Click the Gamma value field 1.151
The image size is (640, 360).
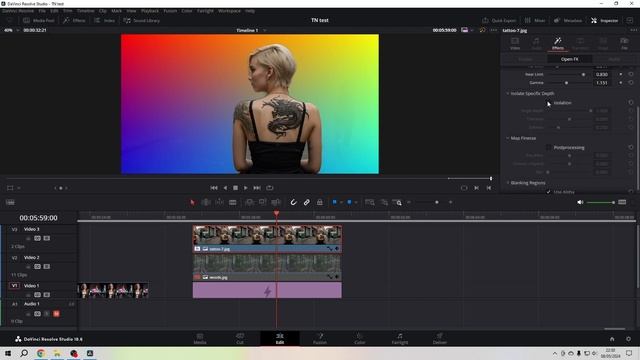(x=602, y=82)
